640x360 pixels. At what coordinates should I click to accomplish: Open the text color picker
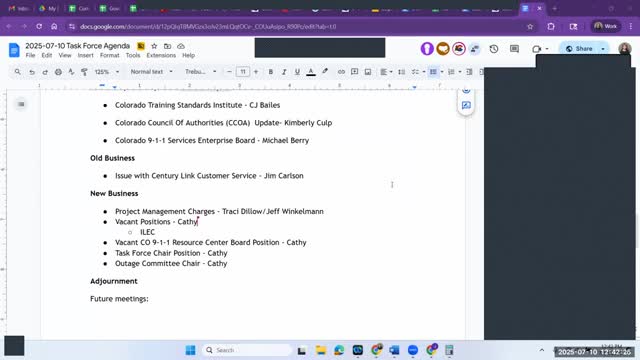[311, 72]
